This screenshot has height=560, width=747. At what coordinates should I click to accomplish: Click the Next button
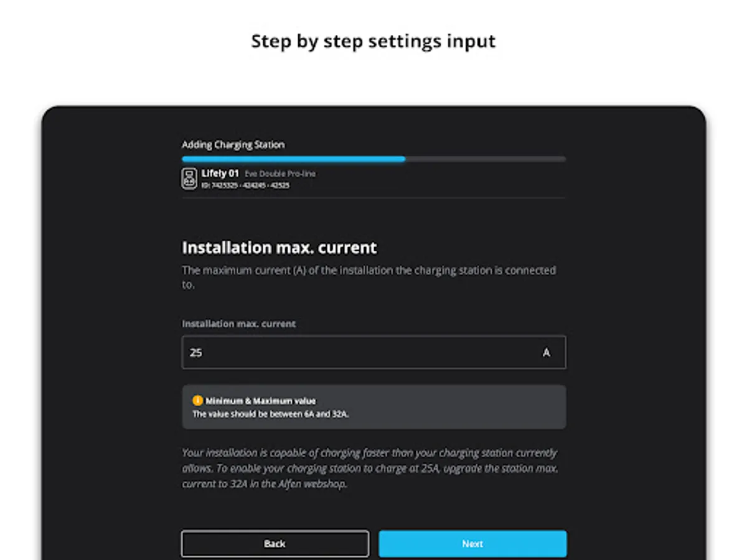pos(472,544)
